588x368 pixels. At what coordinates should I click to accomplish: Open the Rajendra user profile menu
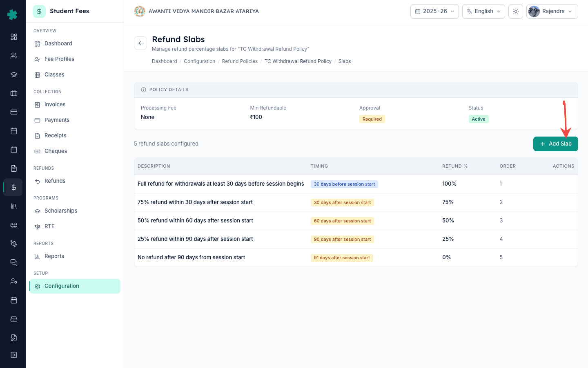coord(552,11)
